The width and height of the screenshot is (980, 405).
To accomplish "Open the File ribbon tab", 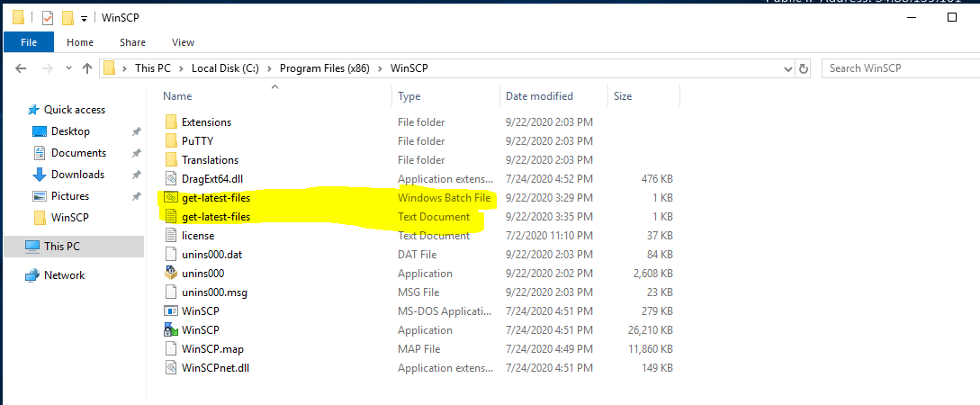I will coord(29,42).
